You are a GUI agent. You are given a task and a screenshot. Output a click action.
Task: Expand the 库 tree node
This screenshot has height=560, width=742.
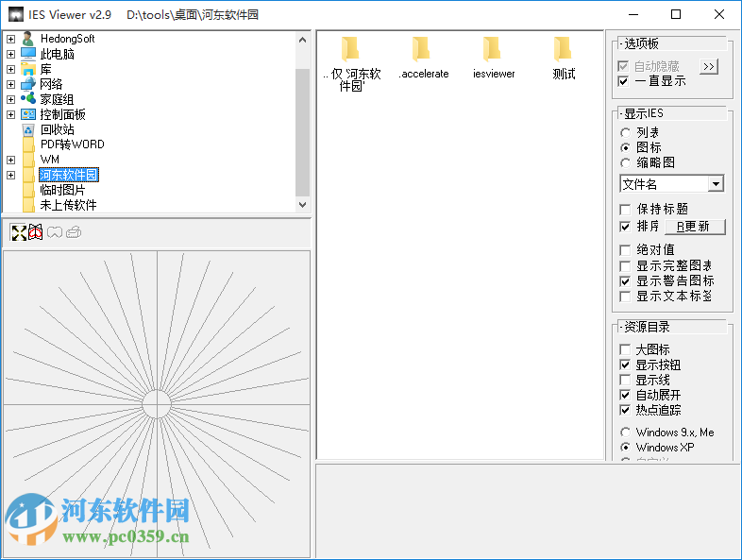coord(11,69)
